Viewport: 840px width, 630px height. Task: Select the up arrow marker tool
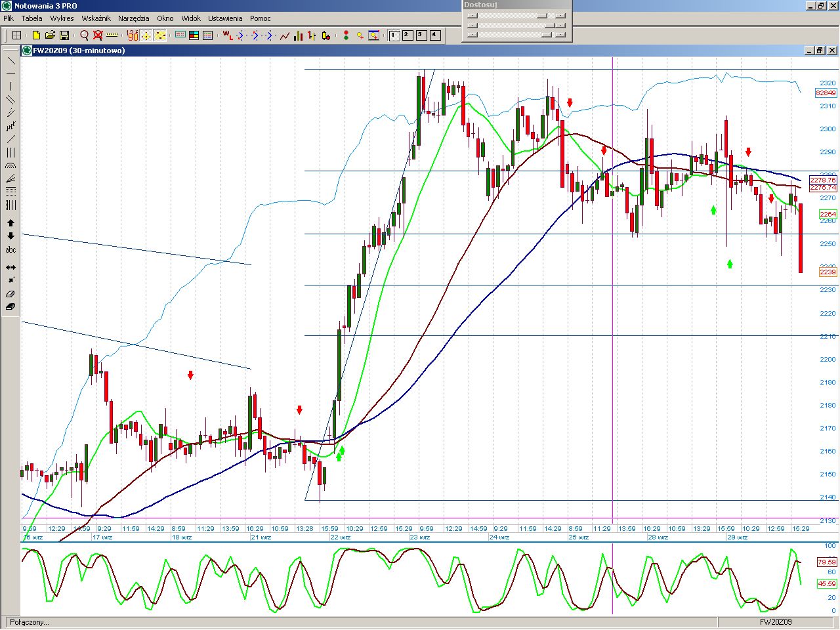(x=10, y=223)
